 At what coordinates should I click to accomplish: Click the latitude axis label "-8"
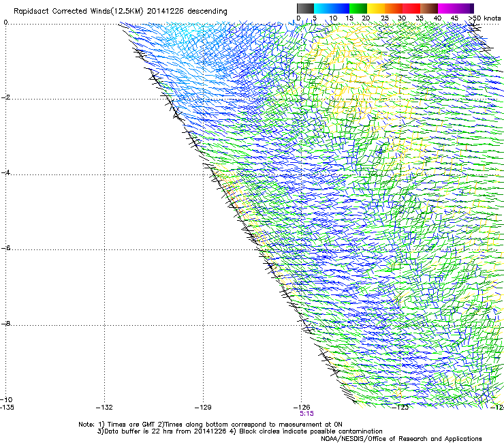[x=5, y=323]
